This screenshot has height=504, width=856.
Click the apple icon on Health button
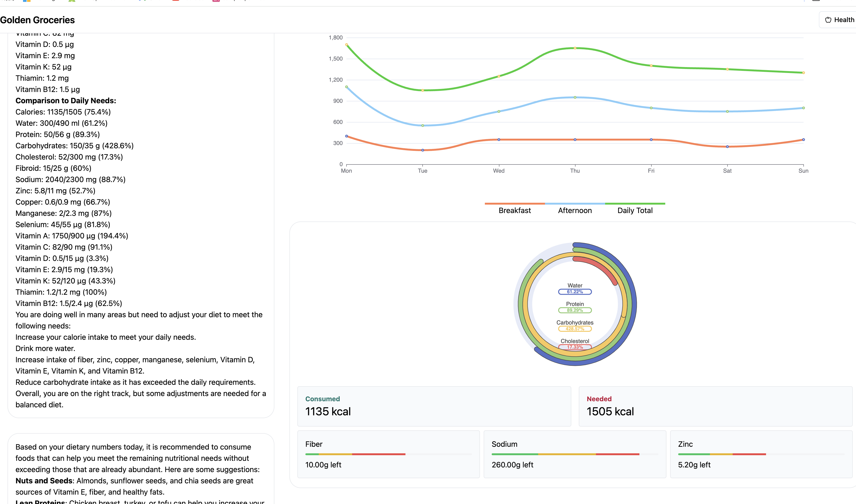828,20
